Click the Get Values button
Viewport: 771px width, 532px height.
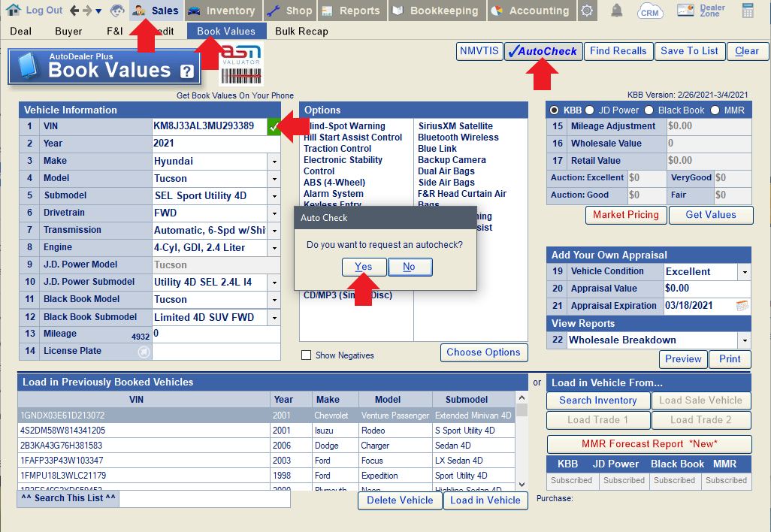(x=711, y=215)
